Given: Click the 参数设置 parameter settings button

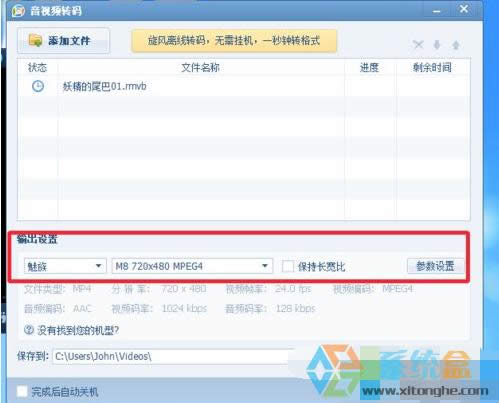Looking at the screenshot, I should pyautogui.click(x=435, y=266).
